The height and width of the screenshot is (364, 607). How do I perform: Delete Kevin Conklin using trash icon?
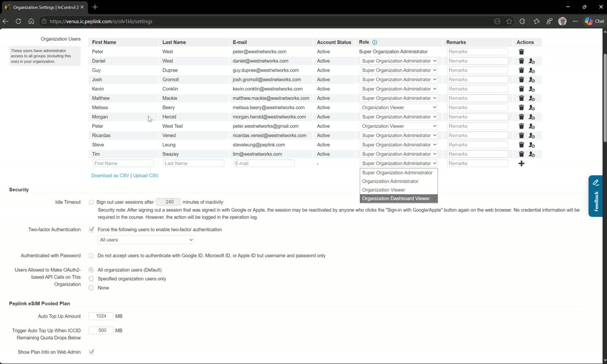tap(521, 89)
